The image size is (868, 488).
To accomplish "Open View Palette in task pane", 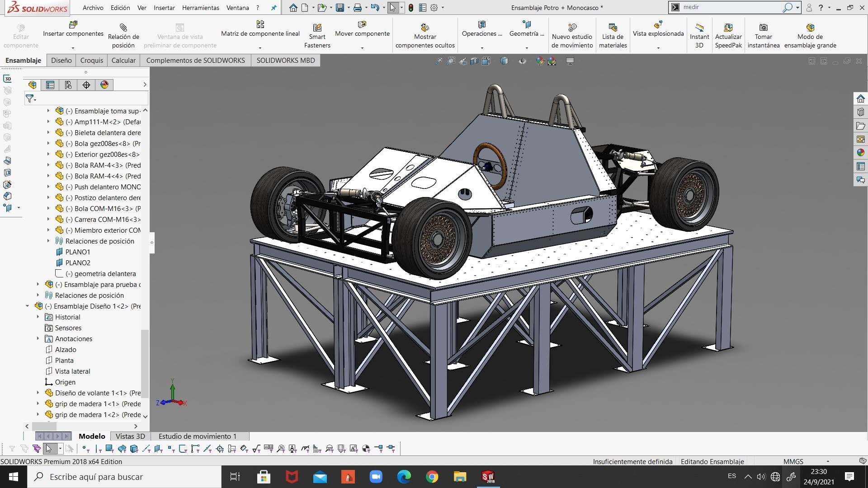I will tap(860, 139).
